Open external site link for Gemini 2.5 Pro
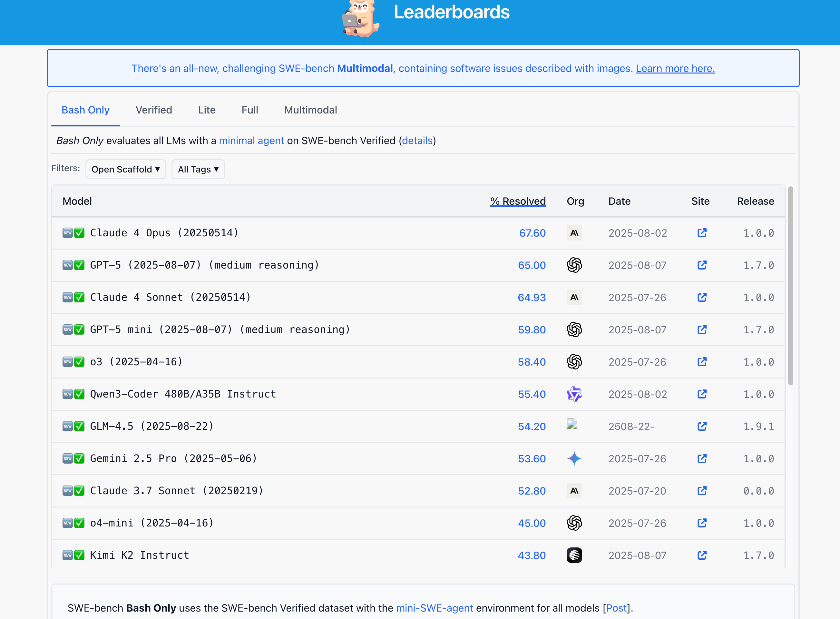840x619 pixels. coord(702,459)
